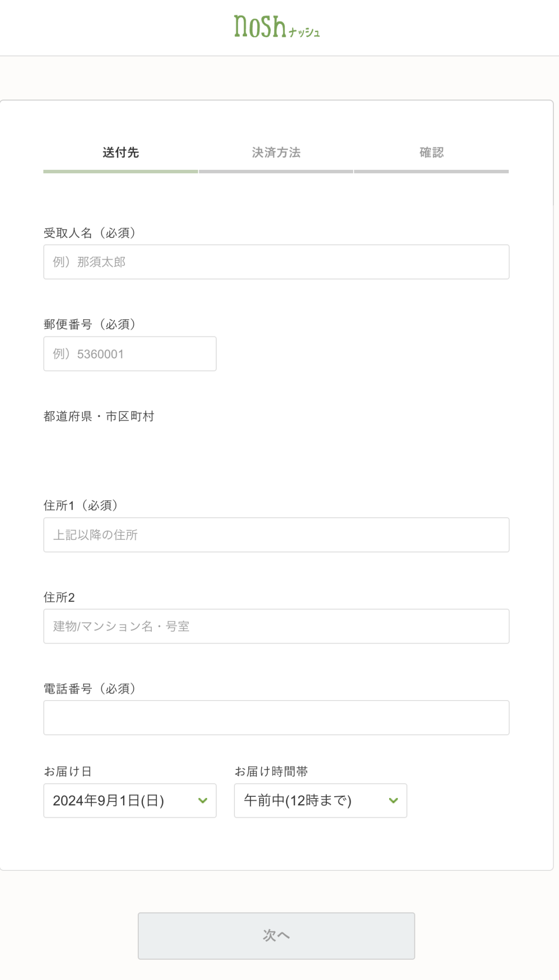This screenshot has width=559, height=980.
Task: Click the green 送付先 progress bar segment
Action: tap(120, 172)
